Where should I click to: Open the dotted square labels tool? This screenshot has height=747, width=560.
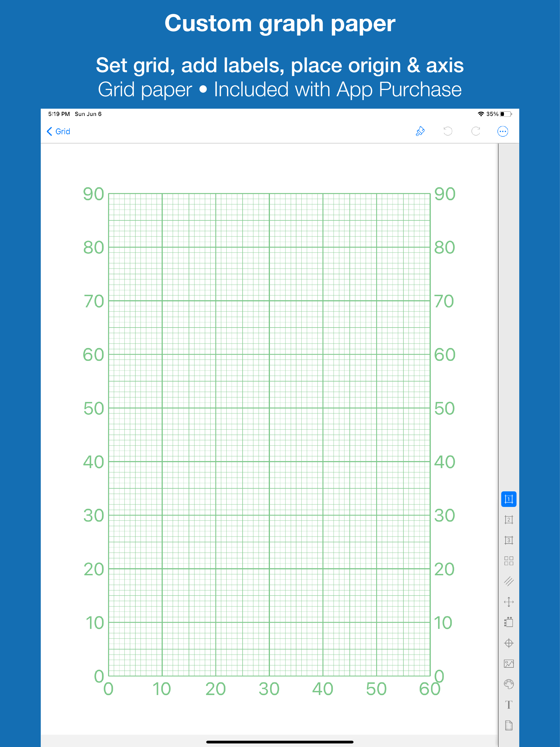click(x=508, y=622)
